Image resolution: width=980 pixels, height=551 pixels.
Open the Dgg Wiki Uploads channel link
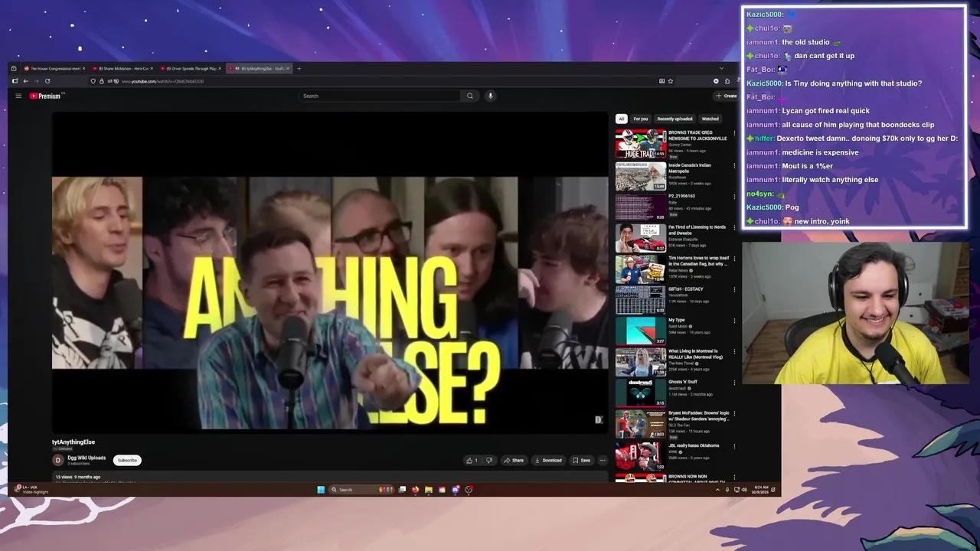[x=87, y=458]
